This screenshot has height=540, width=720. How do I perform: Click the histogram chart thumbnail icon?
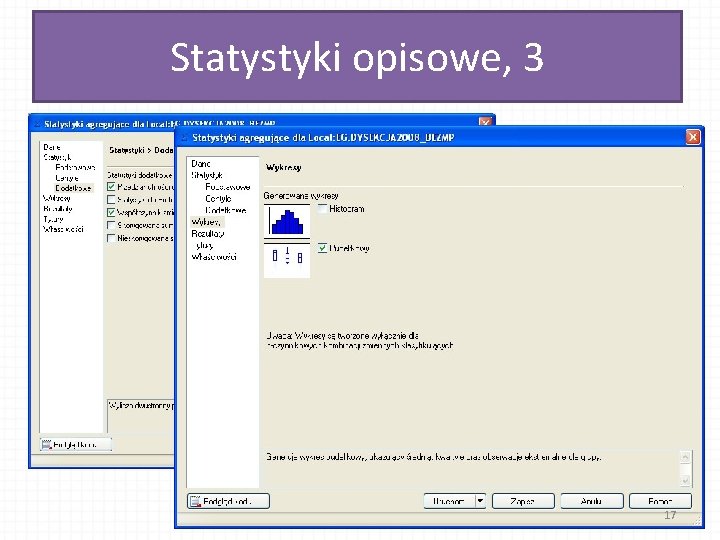pyautogui.click(x=287, y=220)
